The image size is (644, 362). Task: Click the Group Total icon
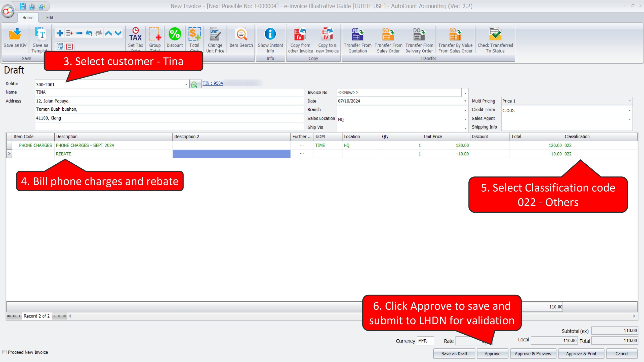click(155, 38)
